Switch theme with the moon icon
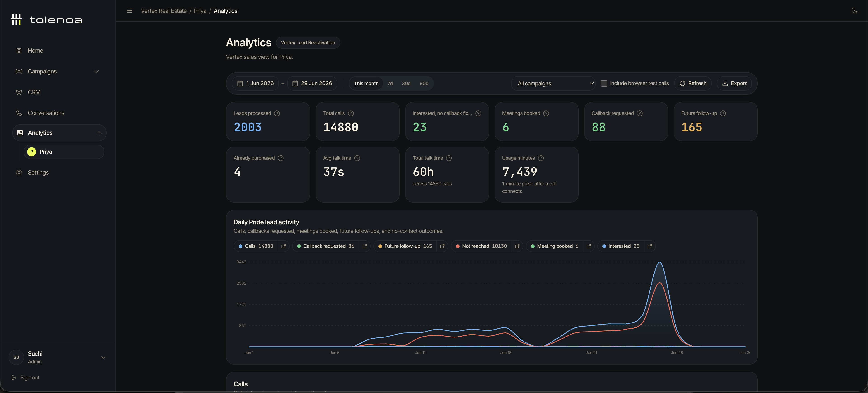Image resolution: width=868 pixels, height=393 pixels. pyautogui.click(x=854, y=11)
